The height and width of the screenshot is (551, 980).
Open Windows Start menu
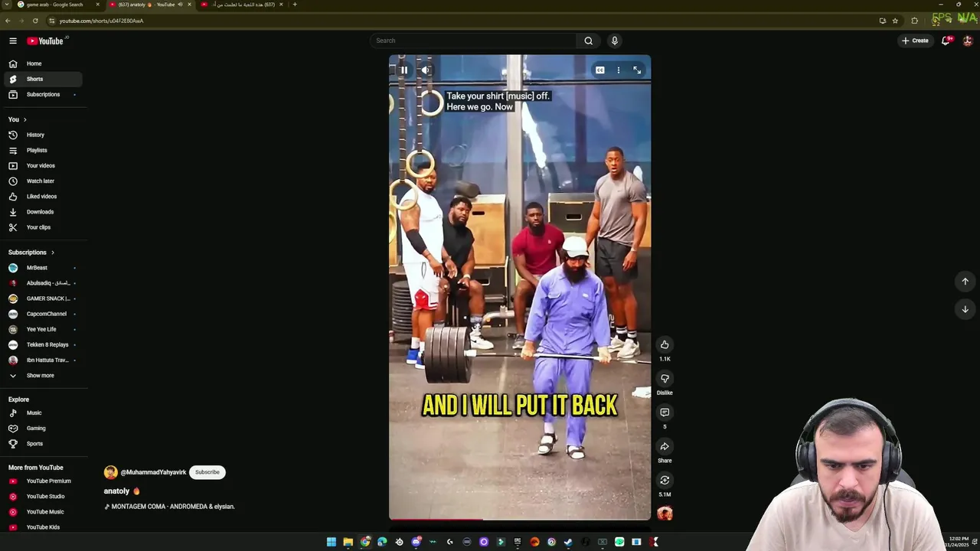pos(331,542)
